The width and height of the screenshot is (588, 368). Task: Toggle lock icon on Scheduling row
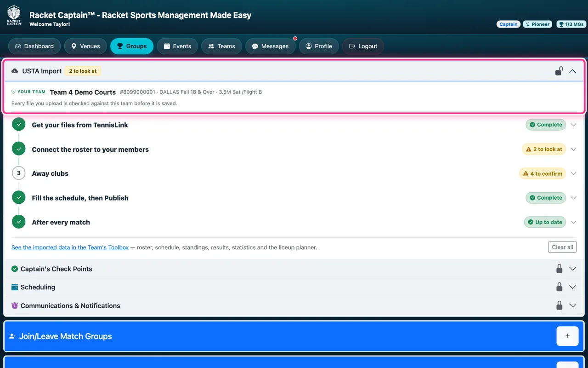(x=559, y=287)
